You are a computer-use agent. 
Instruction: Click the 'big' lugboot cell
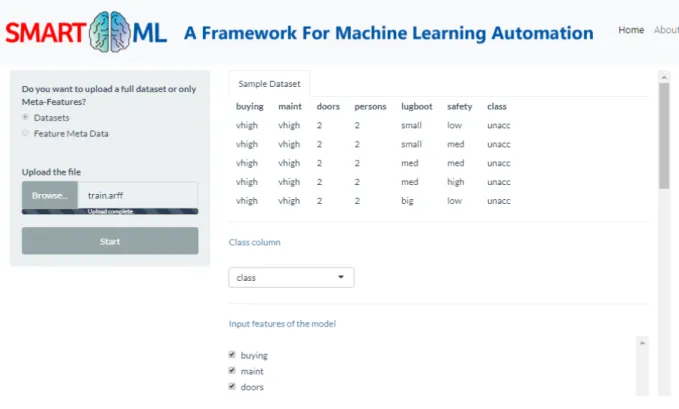[x=407, y=201]
